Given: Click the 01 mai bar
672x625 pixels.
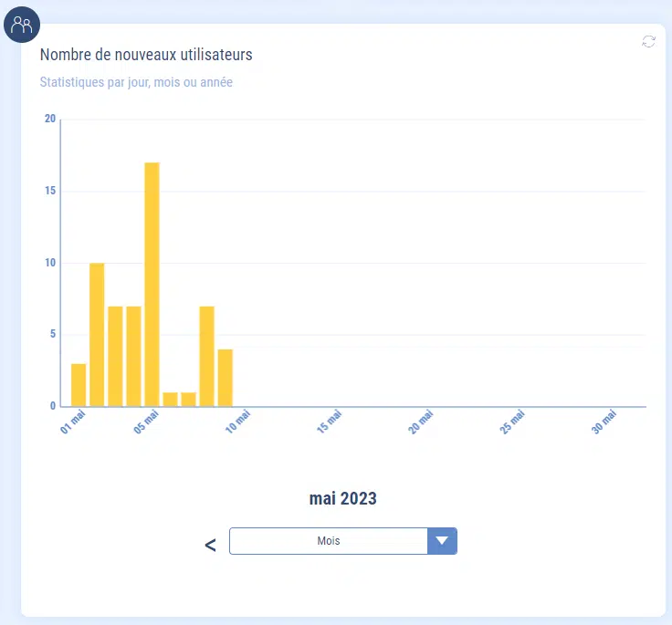Looking at the screenshot, I should [x=79, y=384].
